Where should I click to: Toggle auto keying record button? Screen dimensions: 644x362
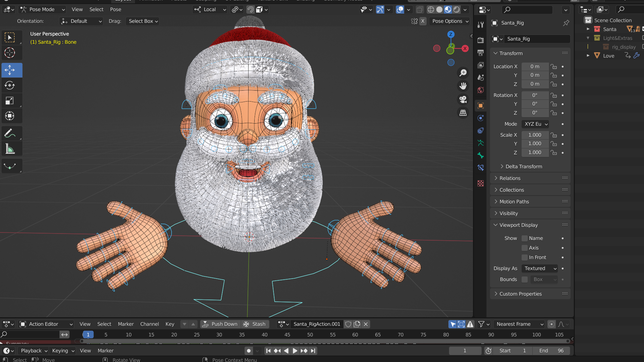(x=248, y=351)
